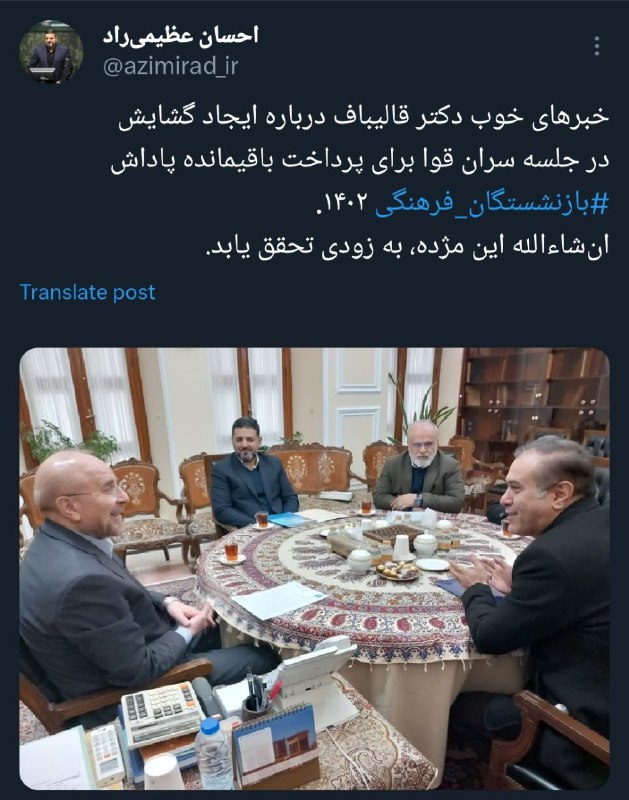The height and width of the screenshot is (800, 629).
Task: Open the three-dot more options menu
Action: pyautogui.click(x=597, y=46)
